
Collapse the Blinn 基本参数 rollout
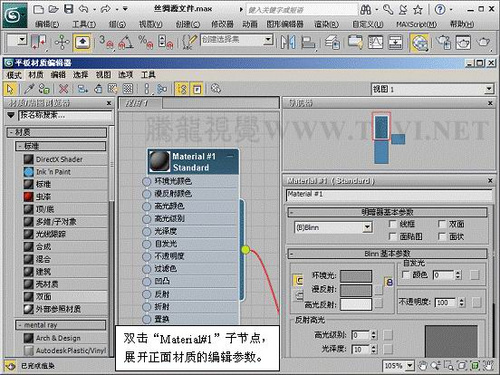point(387,254)
